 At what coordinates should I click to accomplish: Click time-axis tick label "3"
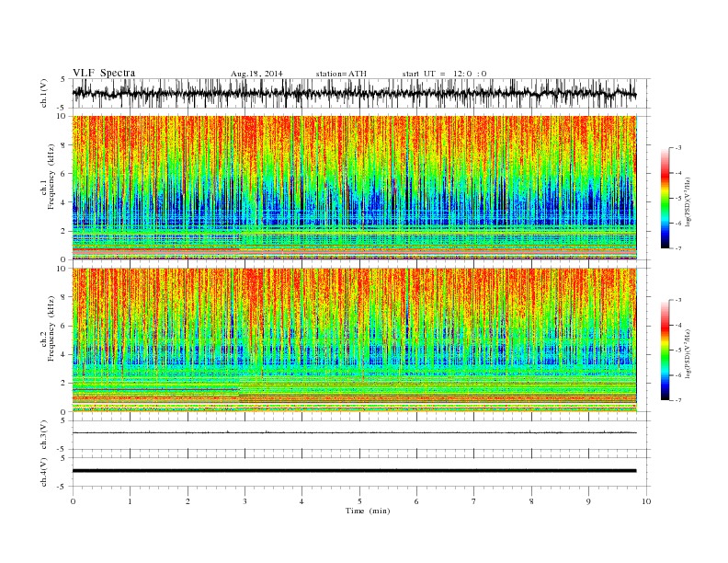click(x=245, y=501)
